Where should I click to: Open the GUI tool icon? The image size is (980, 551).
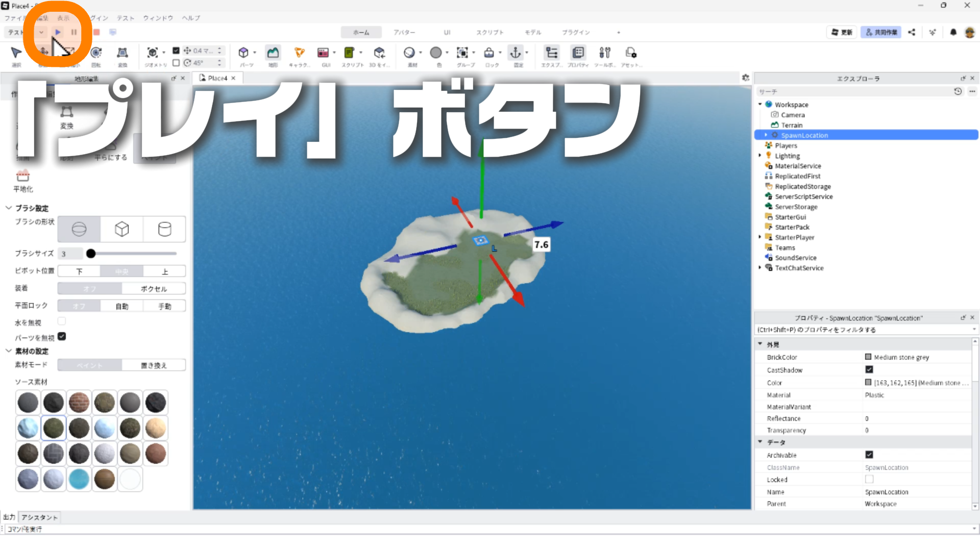pos(323,53)
